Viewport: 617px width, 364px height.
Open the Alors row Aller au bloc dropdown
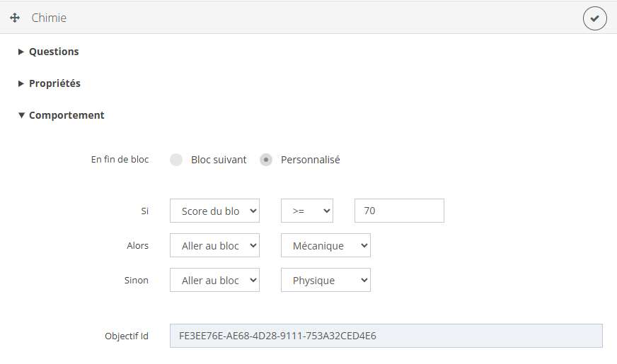click(214, 245)
